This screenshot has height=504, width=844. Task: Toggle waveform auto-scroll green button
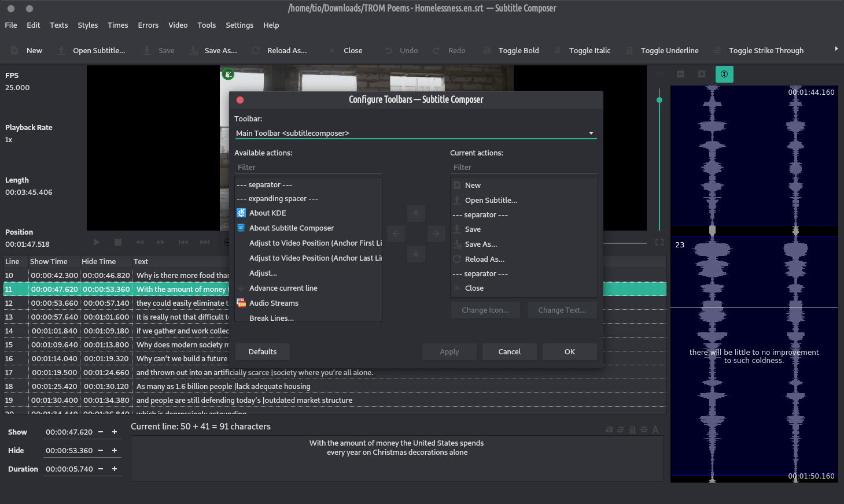(x=724, y=74)
